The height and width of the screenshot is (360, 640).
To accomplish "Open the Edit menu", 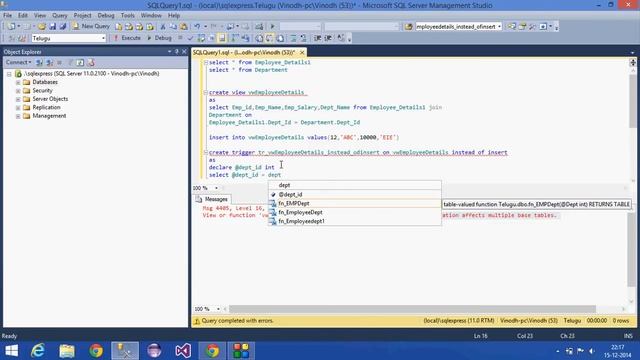I will point(23,16).
